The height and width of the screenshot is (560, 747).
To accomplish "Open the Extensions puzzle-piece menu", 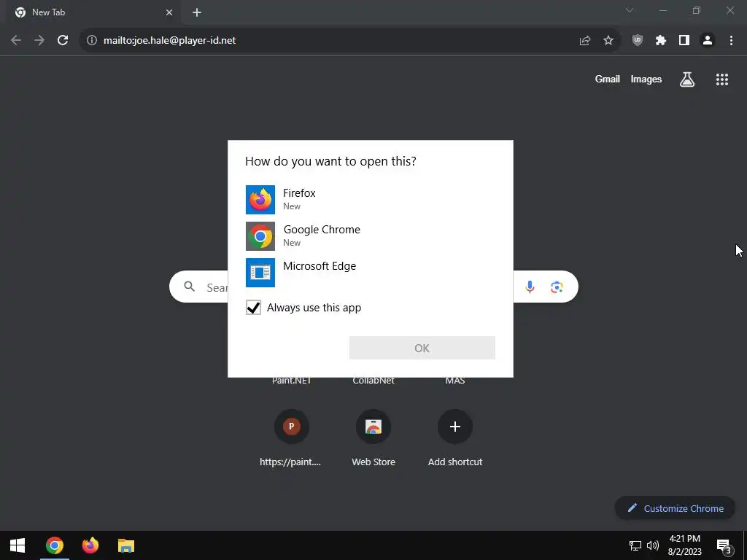I will click(661, 41).
